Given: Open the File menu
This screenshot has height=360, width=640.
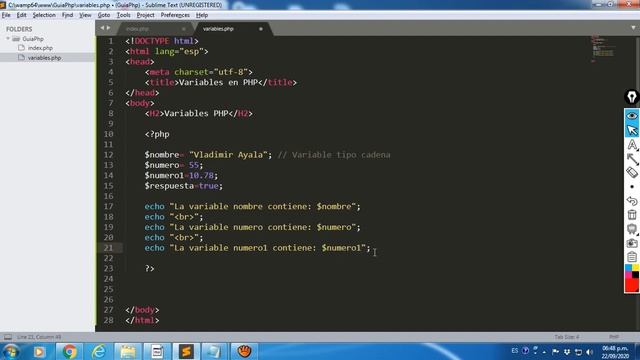Looking at the screenshot, I should pos(6,15).
